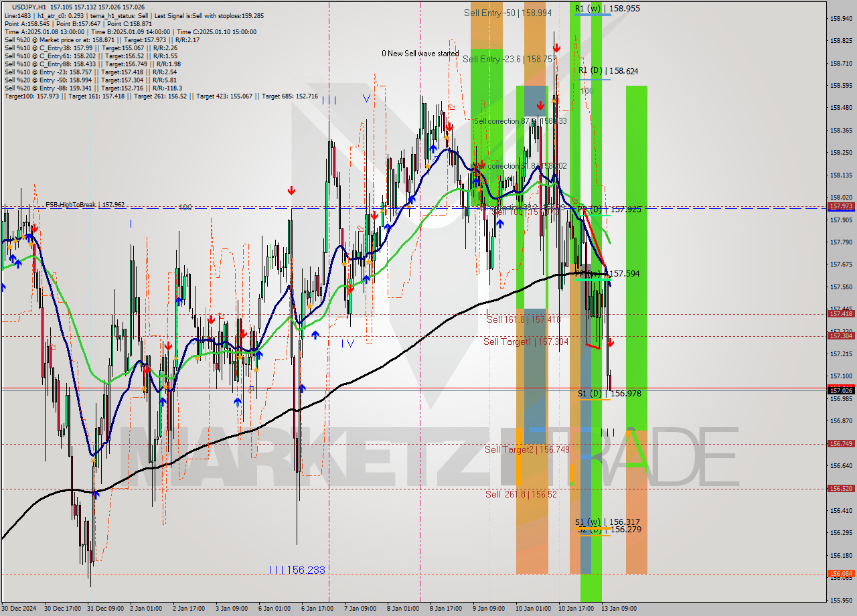Click the 155.950 price axis value
The width and height of the screenshot is (857, 616).
click(841, 600)
